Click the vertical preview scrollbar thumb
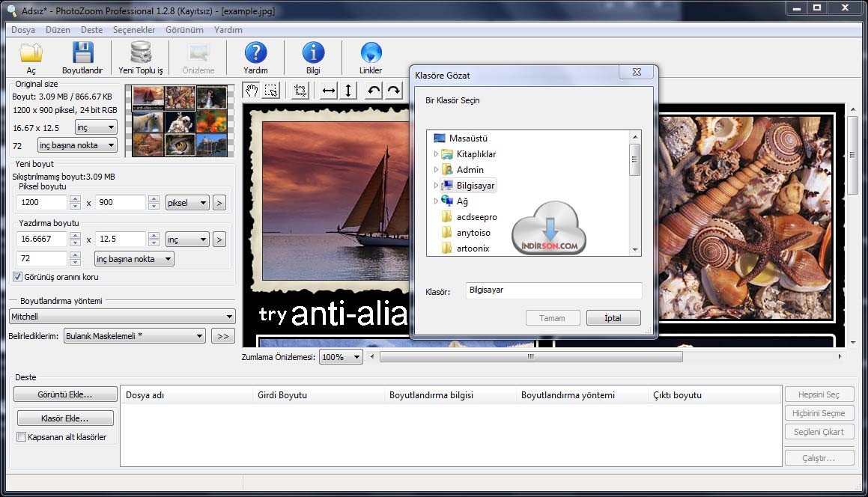868x497 pixels. (x=853, y=156)
